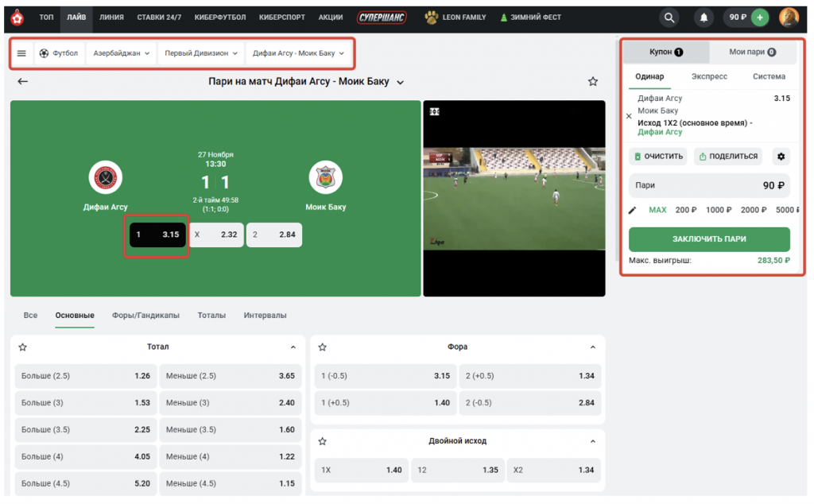Click the ОЧИСТИТЬ button

(x=657, y=157)
